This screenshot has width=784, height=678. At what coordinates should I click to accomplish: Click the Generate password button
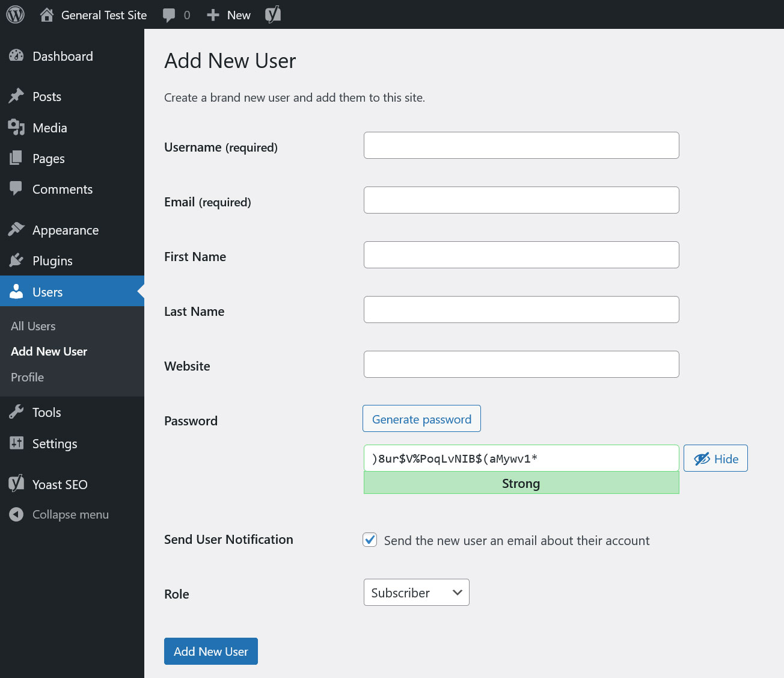[x=421, y=419]
